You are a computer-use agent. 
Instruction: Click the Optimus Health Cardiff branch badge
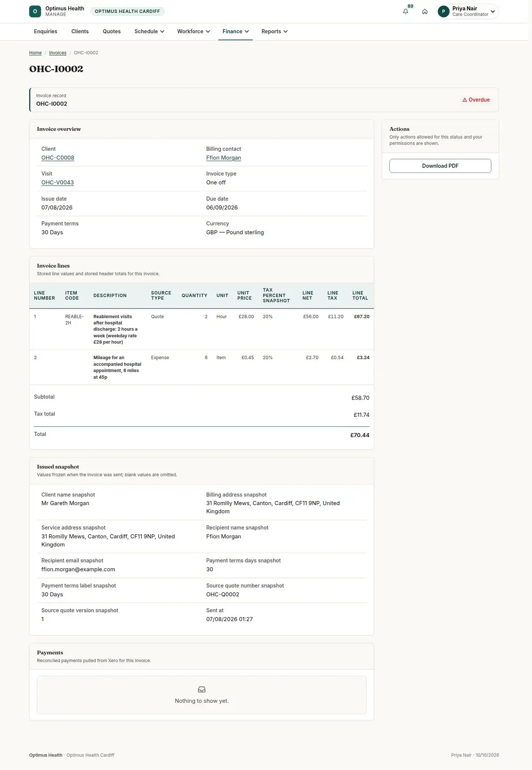pos(127,12)
